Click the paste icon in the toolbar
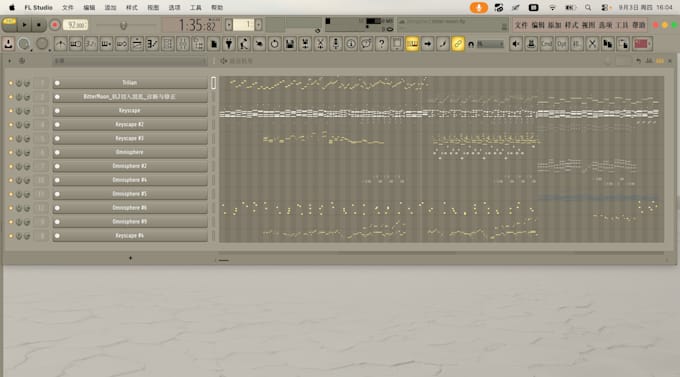The image size is (680, 377). click(x=623, y=44)
